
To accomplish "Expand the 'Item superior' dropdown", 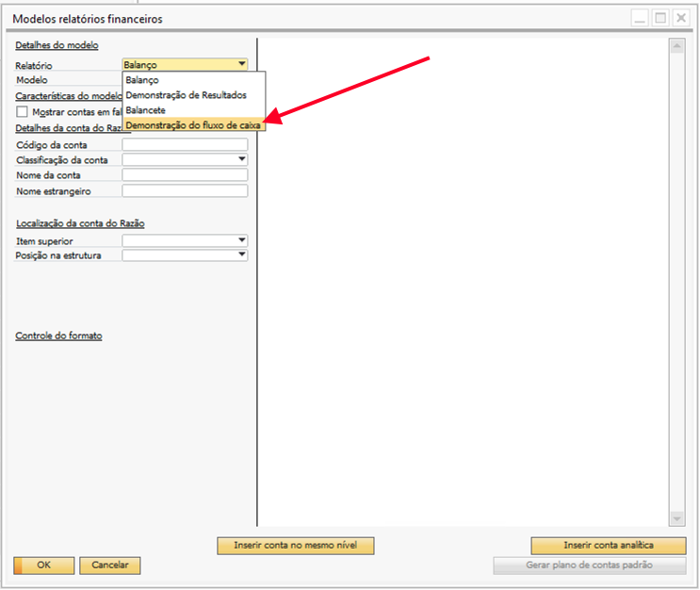I will [242, 240].
